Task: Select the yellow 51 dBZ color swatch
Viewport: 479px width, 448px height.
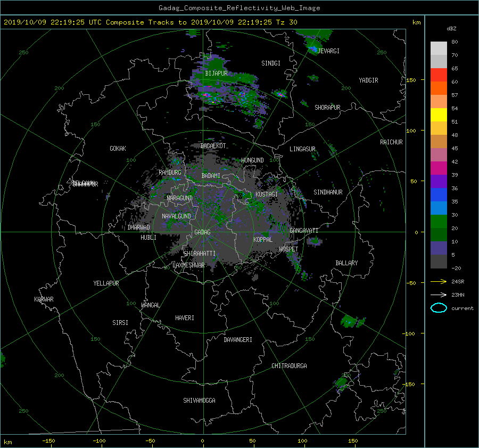Action: point(439,115)
